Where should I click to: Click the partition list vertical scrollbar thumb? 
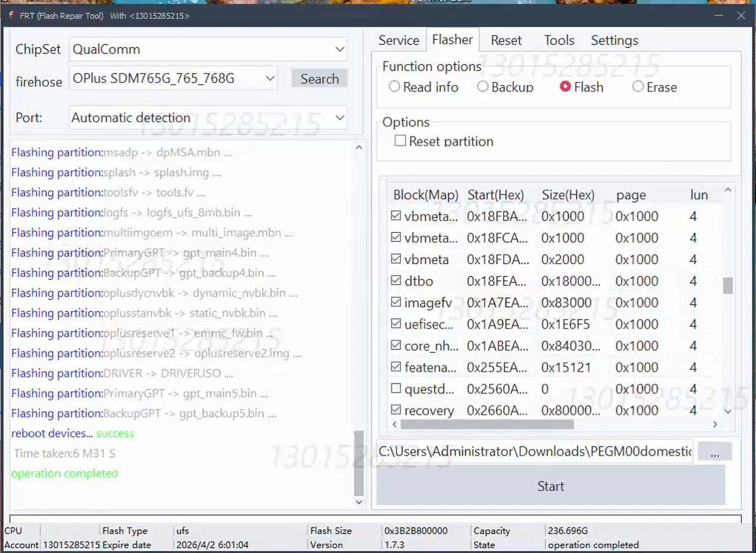(x=728, y=285)
